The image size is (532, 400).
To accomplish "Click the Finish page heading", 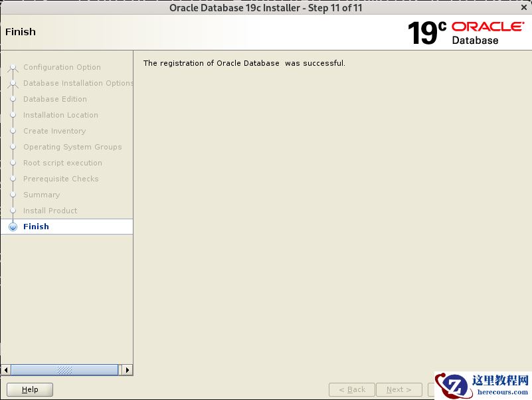I will [21, 32].
